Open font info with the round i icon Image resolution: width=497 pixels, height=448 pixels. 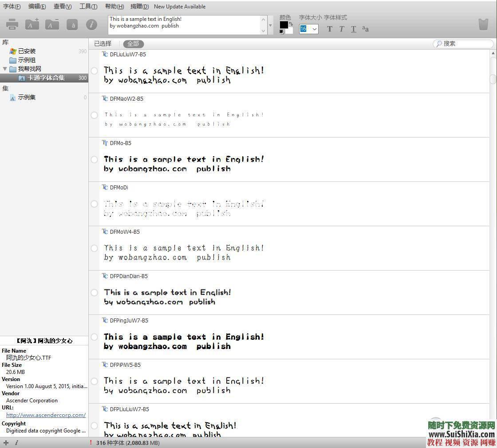point(91,24)
